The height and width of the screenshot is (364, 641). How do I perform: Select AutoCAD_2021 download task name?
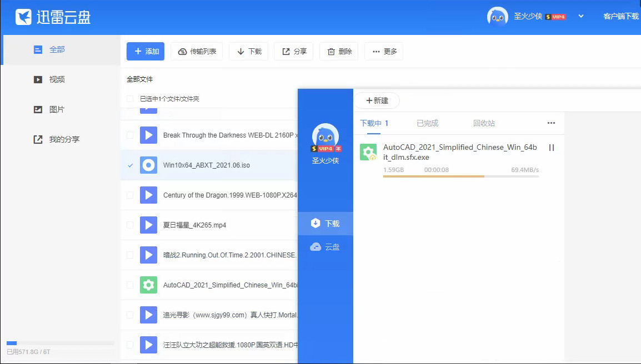tap(460, 153)
